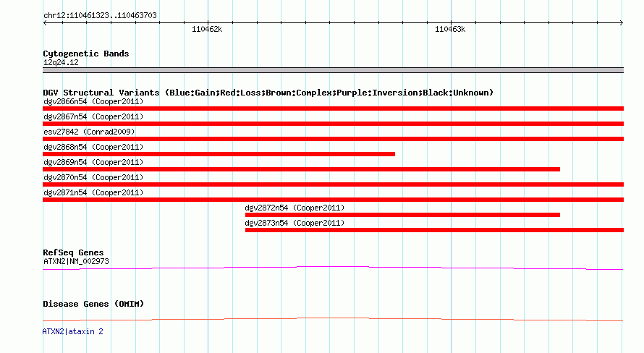This screenshot has height=353, width=644.
Task: Select the red bar for esv27842
Action: pyautogui.click(x=333, y=139)
